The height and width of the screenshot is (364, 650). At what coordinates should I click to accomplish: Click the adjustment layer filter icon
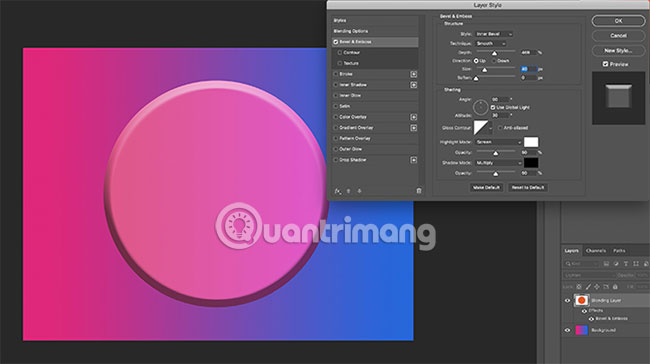pos(616,264)
